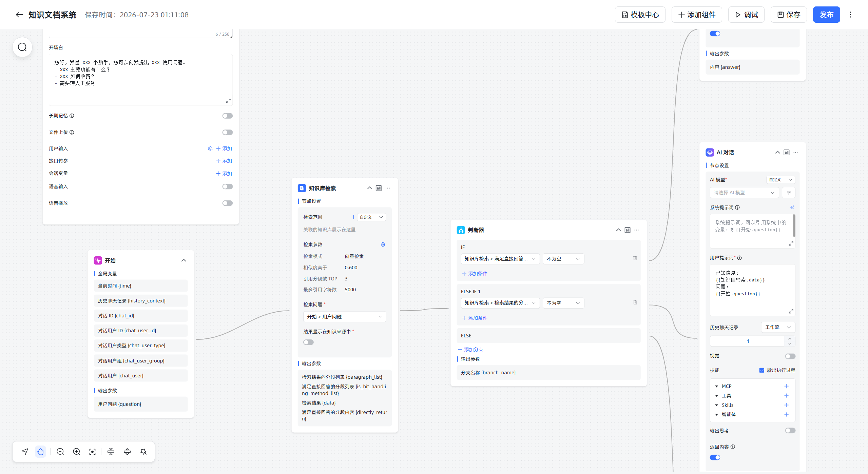Open the 判断器 node more menu

coord(637,230)
